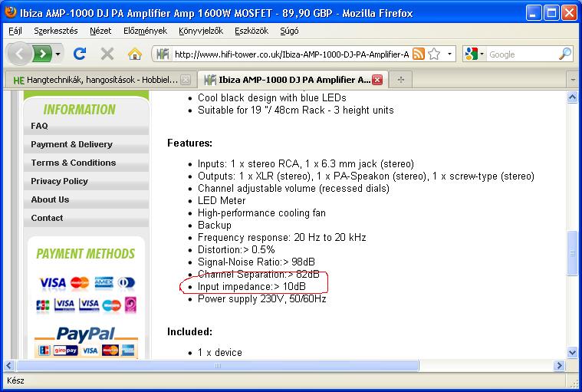Click the AMEX card logo
This screenshot has height=392, width=582.
tap(104, 283)
